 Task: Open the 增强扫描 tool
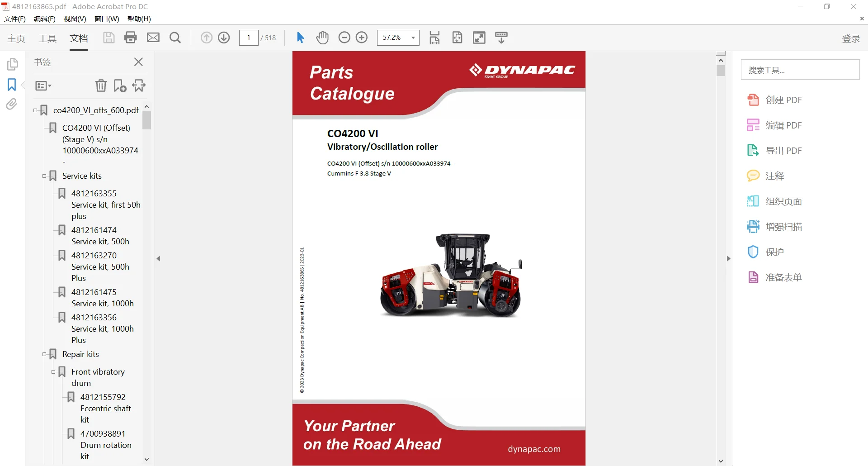[774, 227]
